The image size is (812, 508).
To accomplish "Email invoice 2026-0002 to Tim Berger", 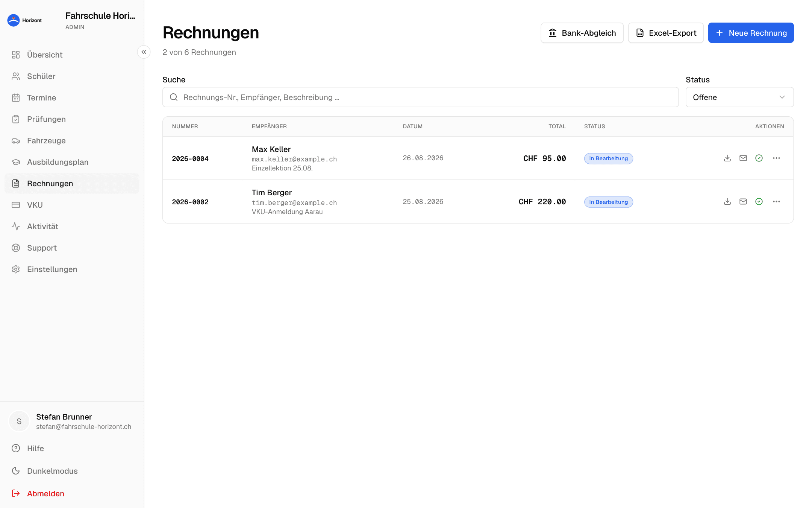I will 743,202.
